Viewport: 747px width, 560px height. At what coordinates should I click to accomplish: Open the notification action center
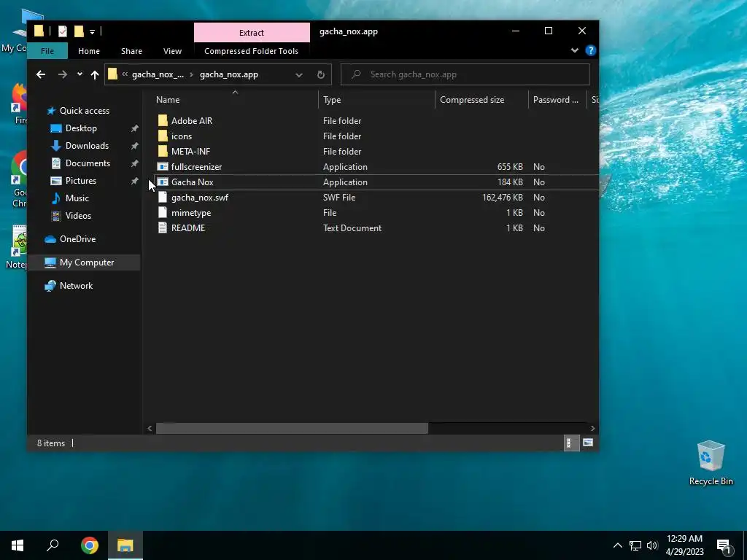point(724,545)
